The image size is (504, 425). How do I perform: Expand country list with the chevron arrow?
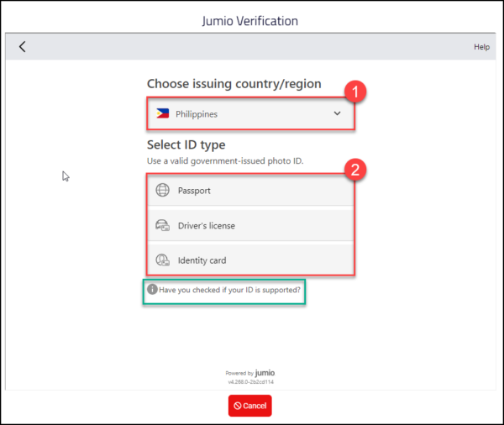337,113
